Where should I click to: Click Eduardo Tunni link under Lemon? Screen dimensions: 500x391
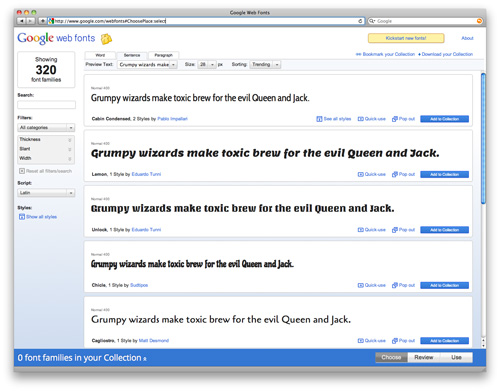point(146,174)
